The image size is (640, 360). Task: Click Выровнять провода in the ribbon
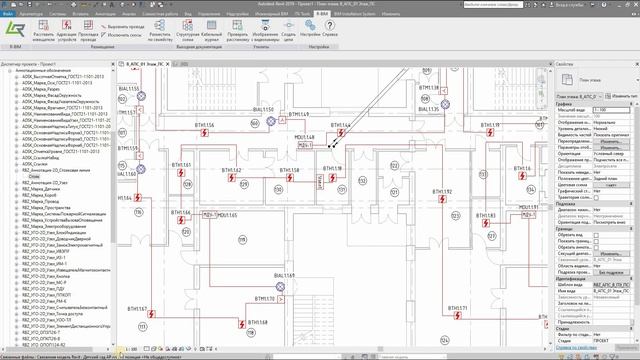[122, 27]
